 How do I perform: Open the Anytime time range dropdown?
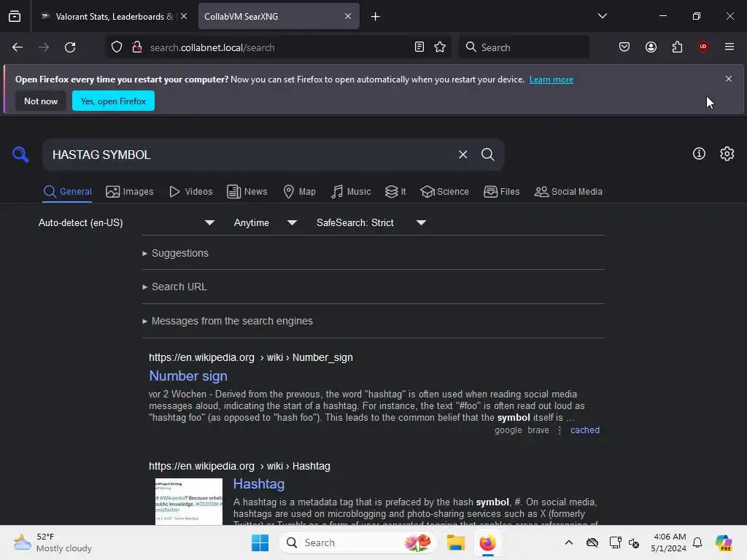tap(266, 223)
